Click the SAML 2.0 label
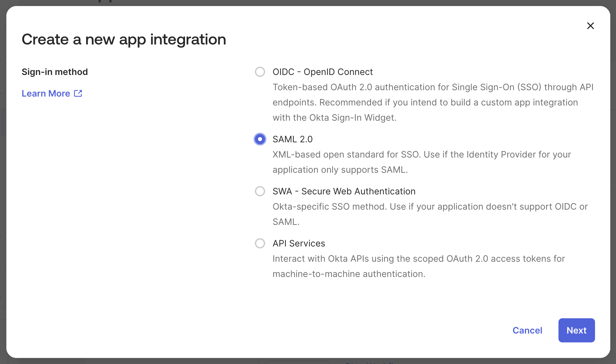Viewport: 616px width, 364px height. point(292,139)
